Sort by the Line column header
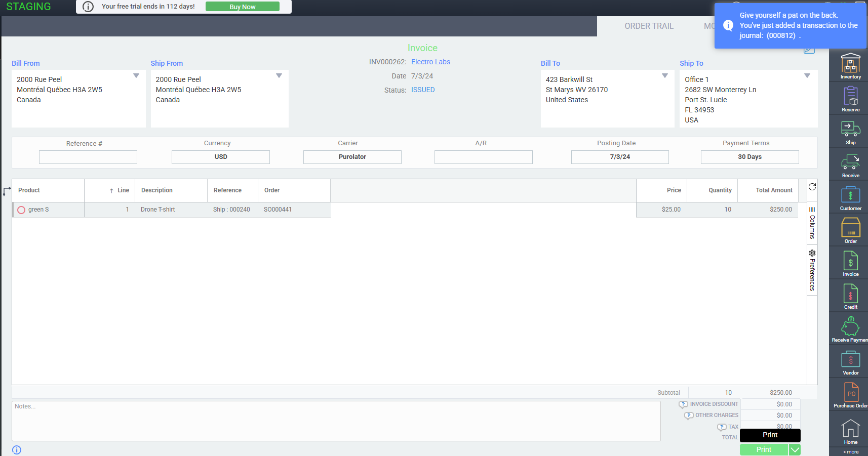This screenshot has height=456, width=868. (x=109, y=190)
